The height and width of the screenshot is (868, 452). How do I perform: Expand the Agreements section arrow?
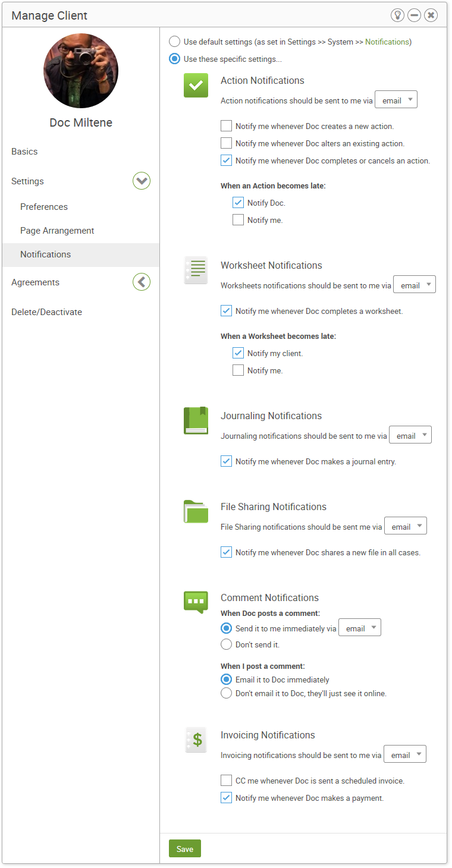coord(142,282)
